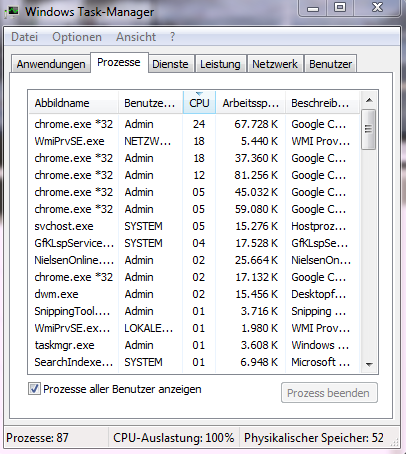Switch to the Dienste tab

pyautogui.click(x=170, y=64)
